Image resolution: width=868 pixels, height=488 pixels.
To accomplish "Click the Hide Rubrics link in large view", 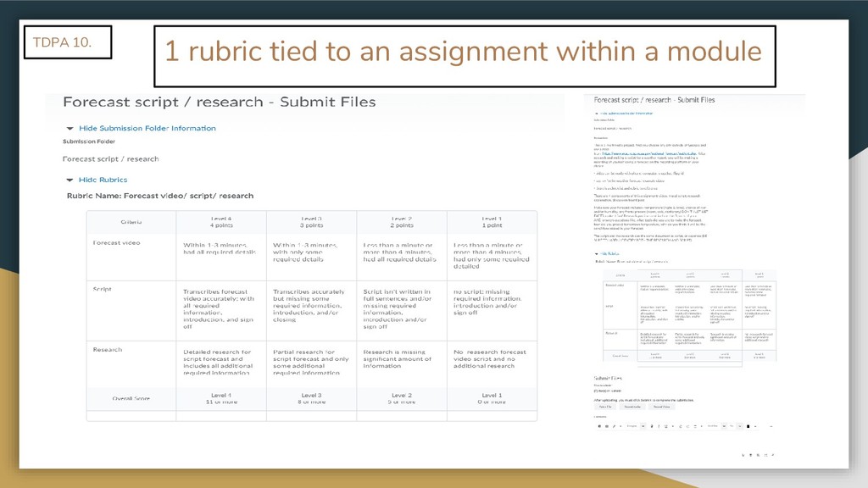I will click(103, 180).
